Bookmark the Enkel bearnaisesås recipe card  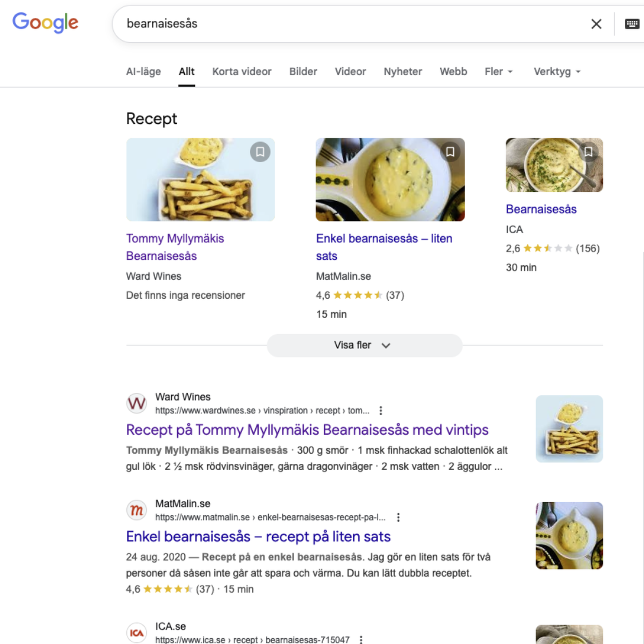(x=450, y=152)
